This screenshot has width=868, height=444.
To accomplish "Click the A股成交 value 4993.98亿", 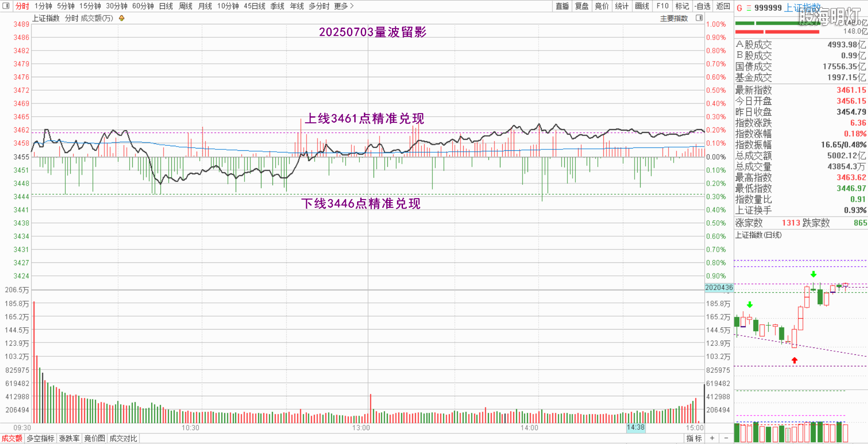I will (x=846, y=45).
